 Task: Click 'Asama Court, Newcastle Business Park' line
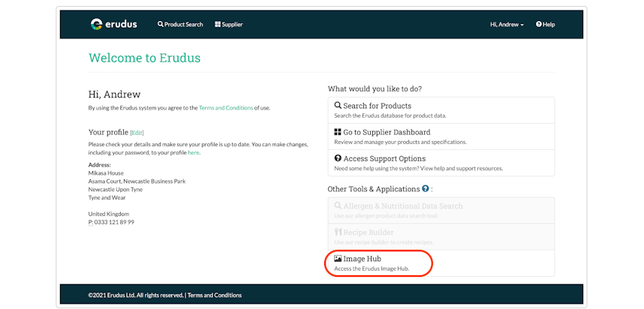coord(137,181)
